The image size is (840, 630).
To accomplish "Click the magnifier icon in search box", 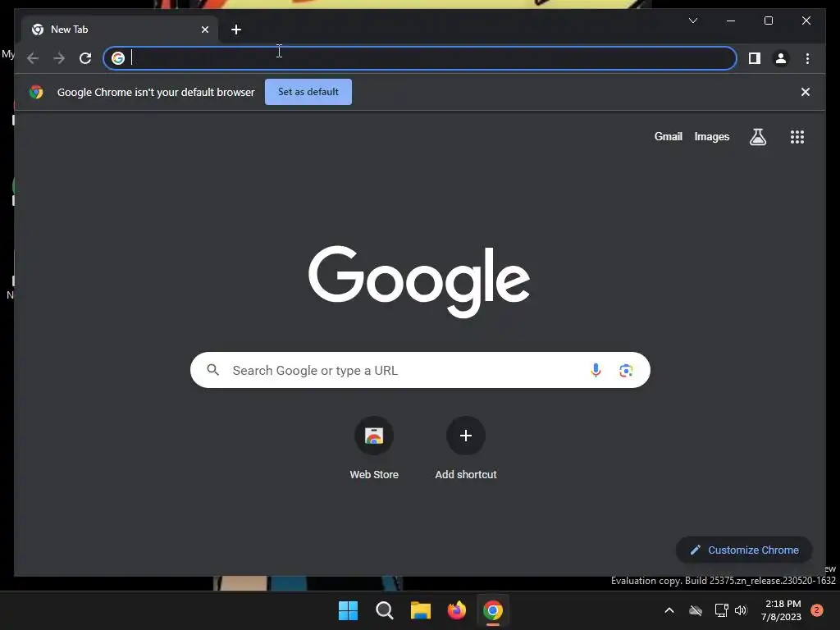I will tap(212, 370).
